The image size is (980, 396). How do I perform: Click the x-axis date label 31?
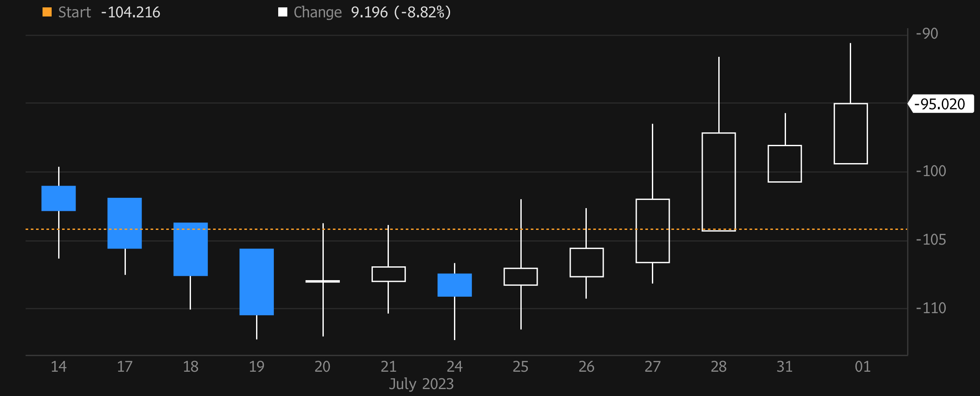click(784, 367)
